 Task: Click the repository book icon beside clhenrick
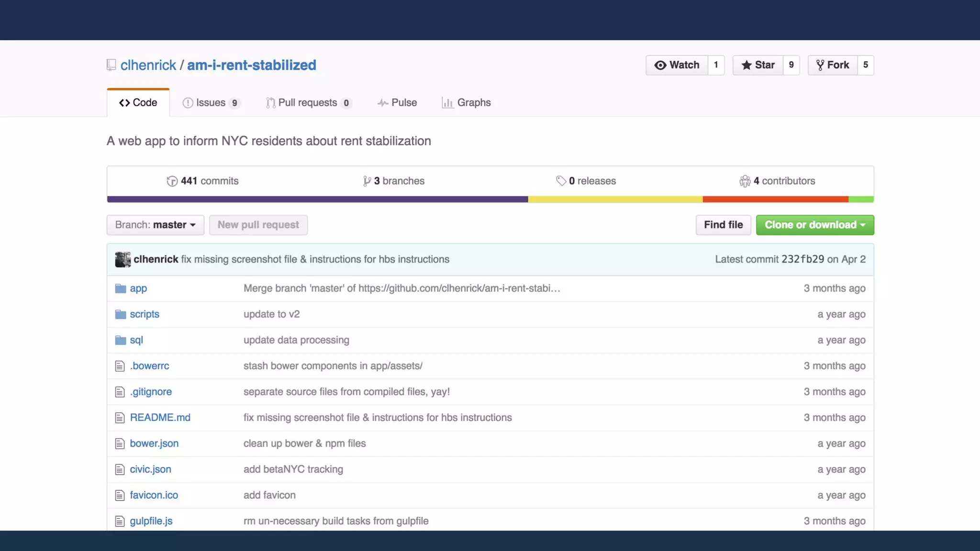pyautogui.click(x=111, y=65)
